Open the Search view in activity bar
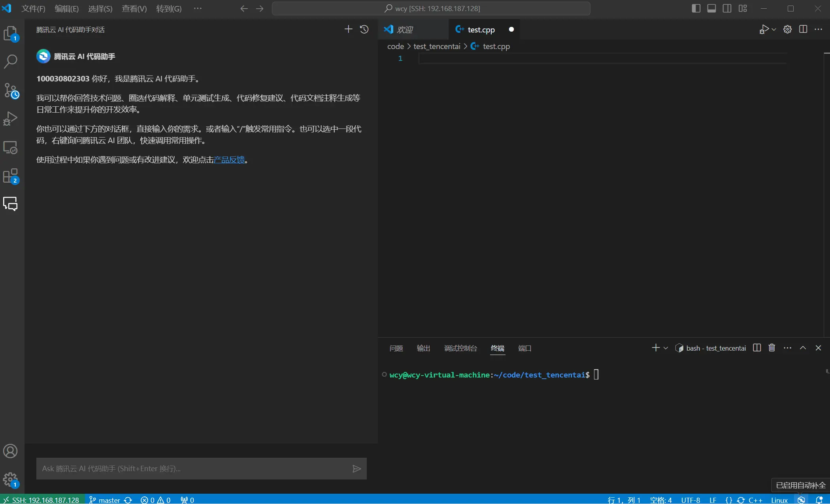 (11, 61)
